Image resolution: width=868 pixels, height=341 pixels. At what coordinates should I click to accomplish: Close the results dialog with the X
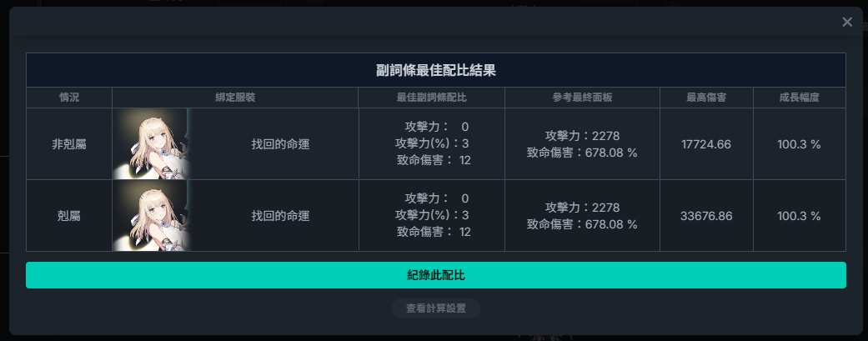(x=847, y=23)
